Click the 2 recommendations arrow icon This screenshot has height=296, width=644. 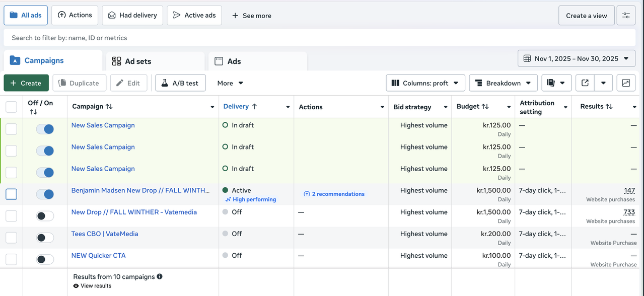coord(307,194)
